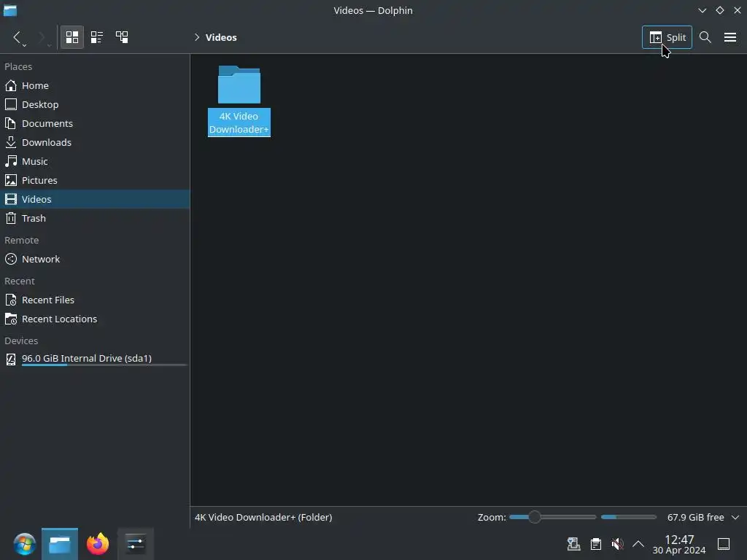Go back with the left arrow button
747x560 pixels.
[17, 37]
